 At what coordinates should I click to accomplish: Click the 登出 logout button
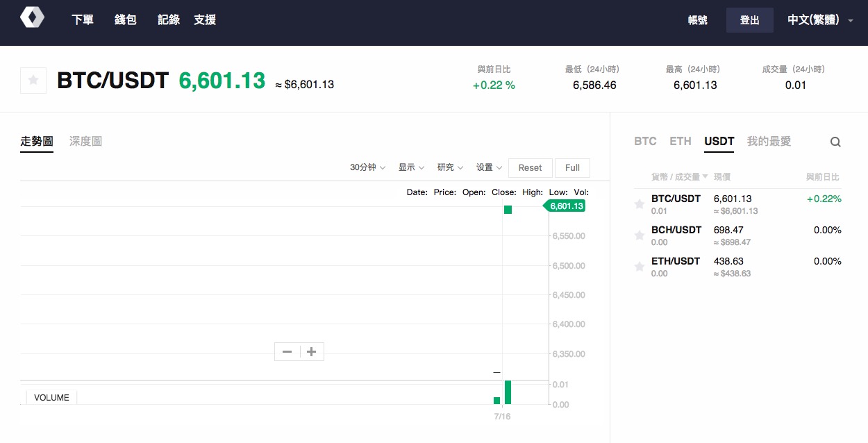click(750, 20)
